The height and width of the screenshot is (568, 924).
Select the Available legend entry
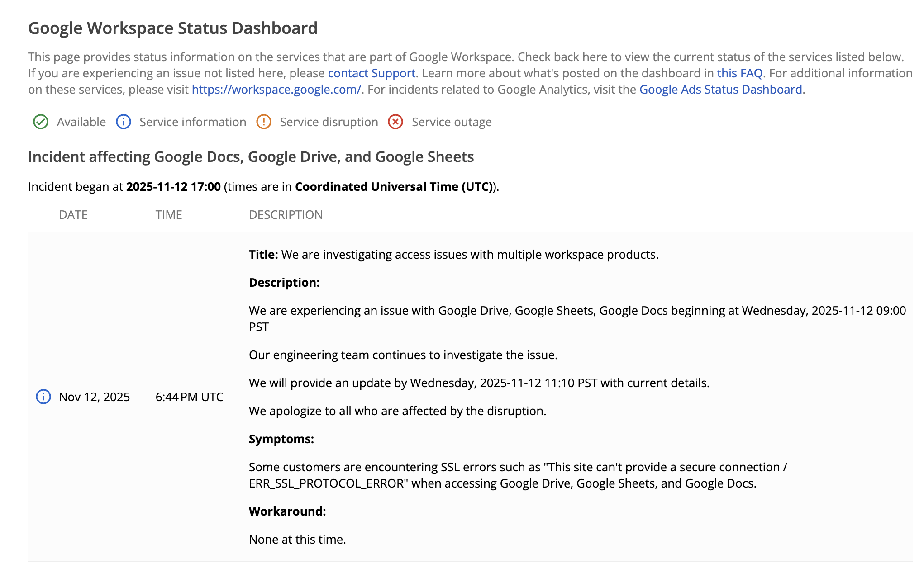[x=81, y=122]
